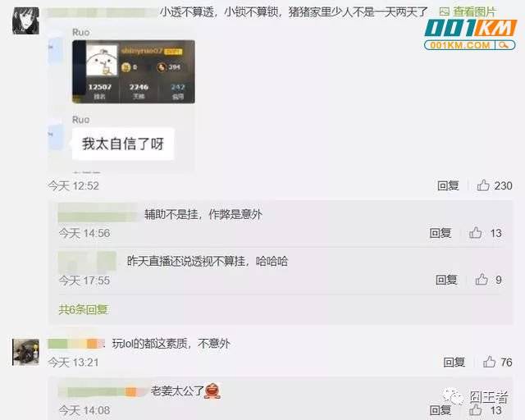Like the reply posted at 14:56
This screenshot has width=525, height=420.
[x=476, y=232]
